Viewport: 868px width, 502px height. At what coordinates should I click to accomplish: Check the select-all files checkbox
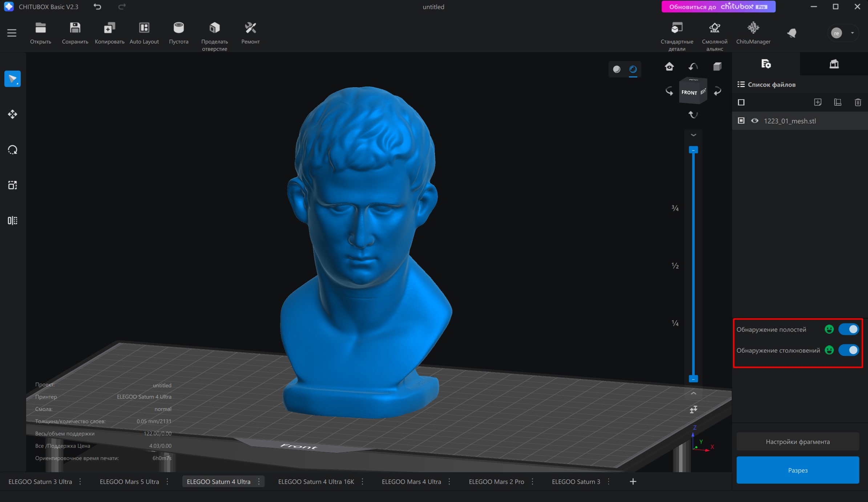[x=741, y=103]
